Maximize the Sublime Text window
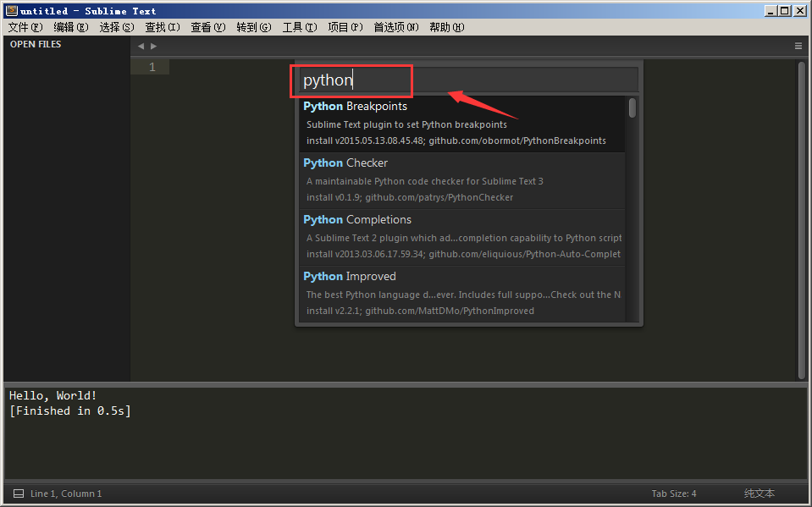This screenshot has width=812, height=507. click(x=785, y=10)
